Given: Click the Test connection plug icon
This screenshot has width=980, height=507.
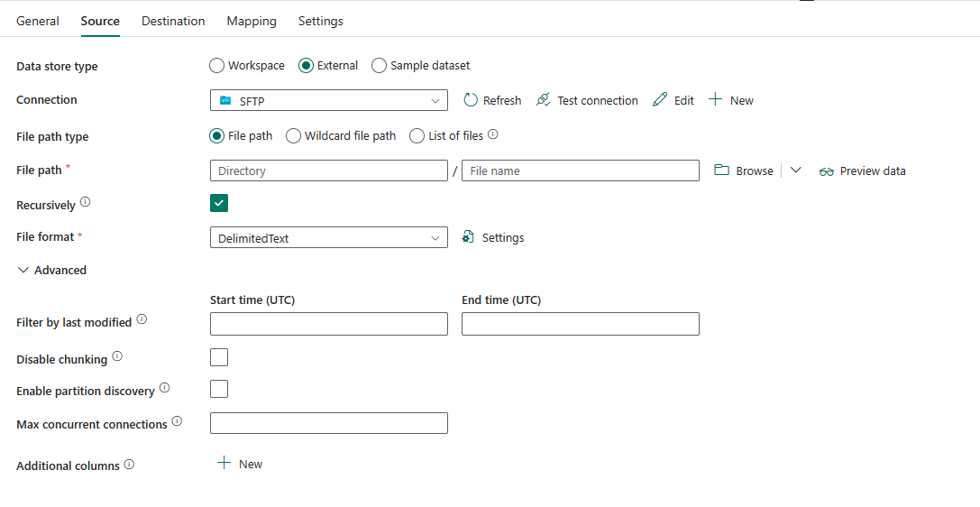Looking at the screenshot, I should point(543,100).
